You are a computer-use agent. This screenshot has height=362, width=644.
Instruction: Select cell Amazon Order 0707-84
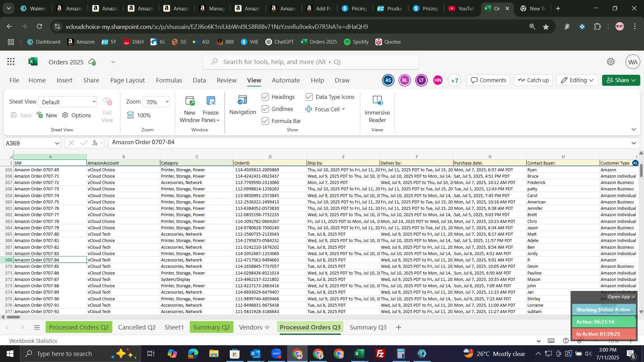[x=50, y=260]
